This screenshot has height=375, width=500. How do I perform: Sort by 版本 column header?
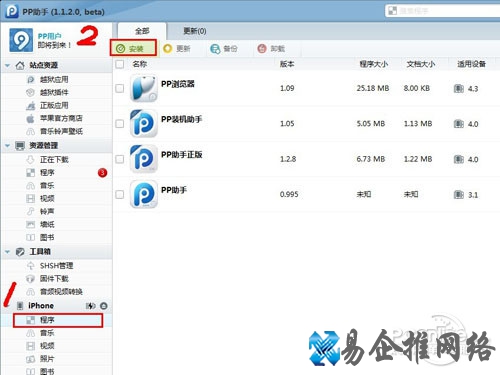(287, 64)
